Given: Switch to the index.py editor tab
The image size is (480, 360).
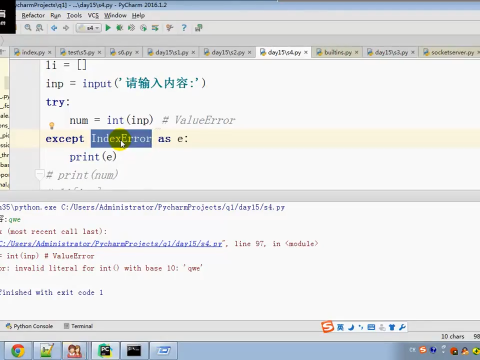Looking at the screenshot, I should 33,52.
